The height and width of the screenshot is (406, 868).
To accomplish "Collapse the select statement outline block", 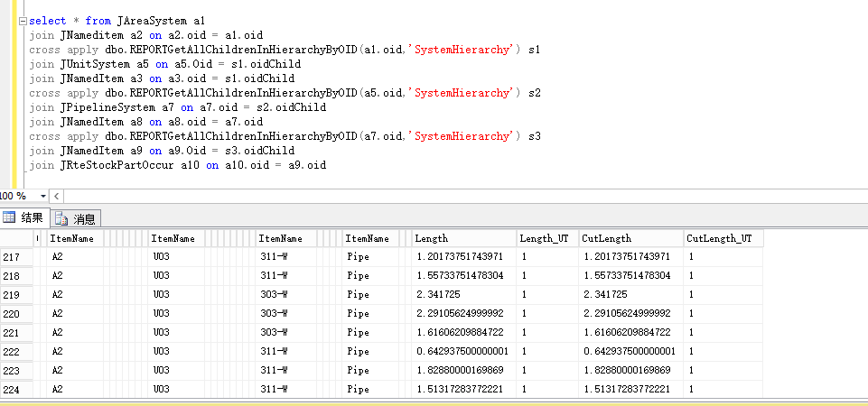I will click(x=23, y=22).
